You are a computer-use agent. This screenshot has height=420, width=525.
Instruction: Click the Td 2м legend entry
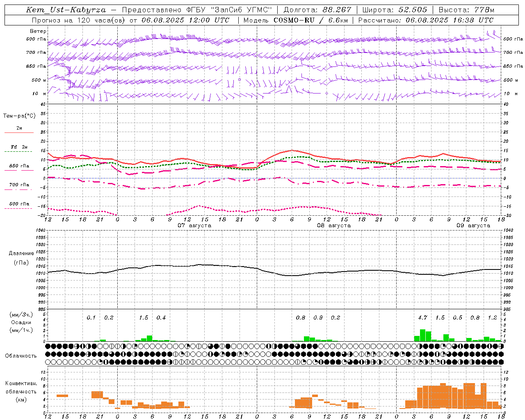click(x=19, y=147)
